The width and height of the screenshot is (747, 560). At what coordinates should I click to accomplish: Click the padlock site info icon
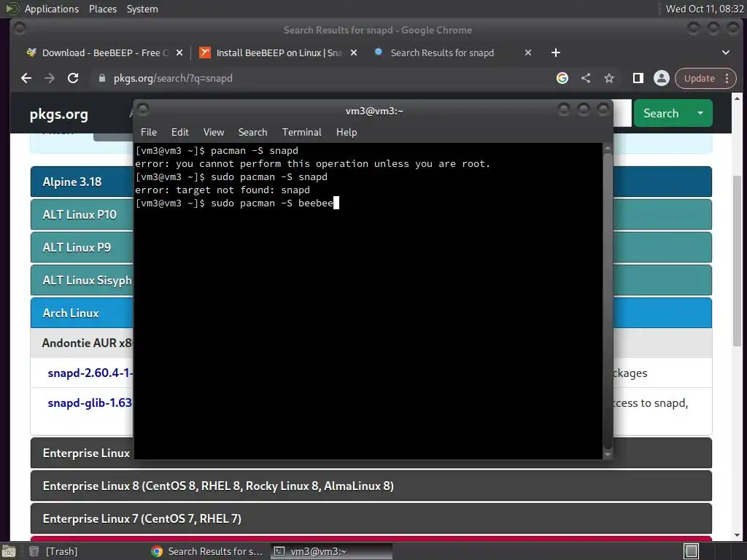click(101, 78)
